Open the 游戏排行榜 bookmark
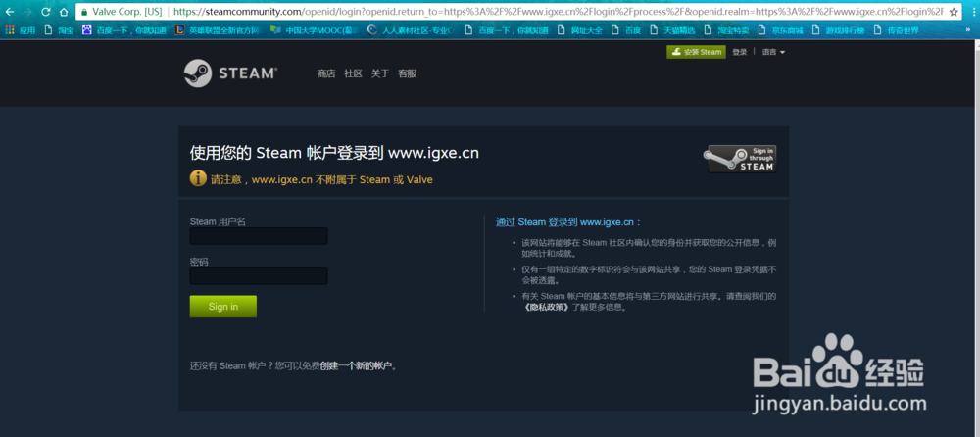This screenshot has height=437, width=980. tap(837, 30)
